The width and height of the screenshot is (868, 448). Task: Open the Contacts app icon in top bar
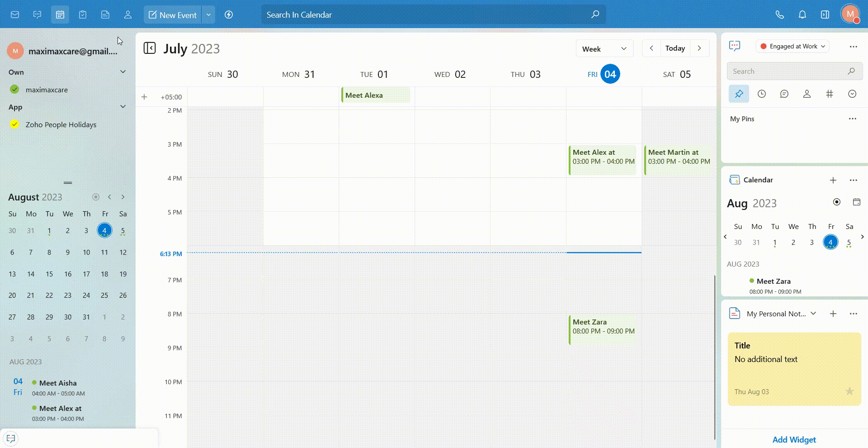click(128, 14)
